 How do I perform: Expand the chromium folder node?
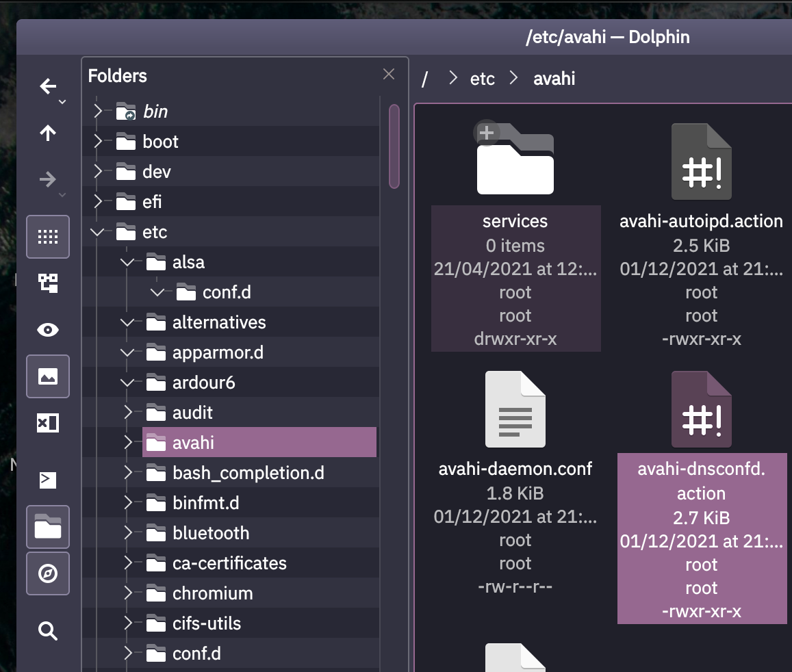tap(128, 593)
